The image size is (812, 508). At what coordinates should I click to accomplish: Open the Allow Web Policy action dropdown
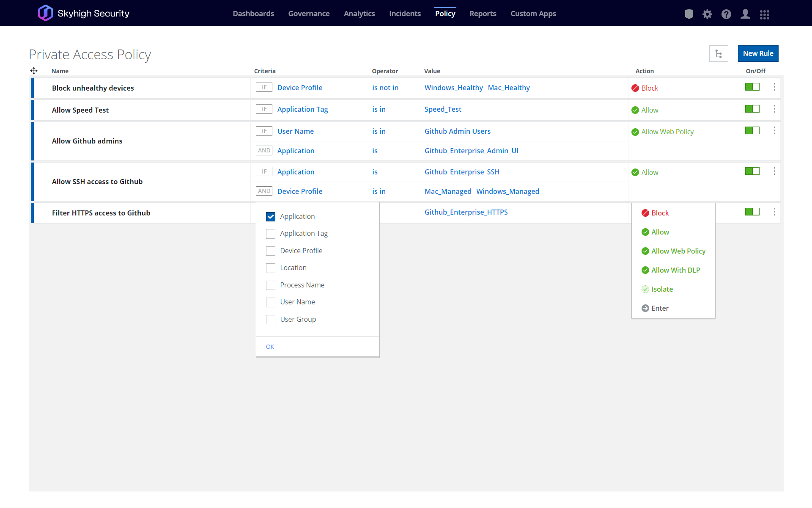667,132
